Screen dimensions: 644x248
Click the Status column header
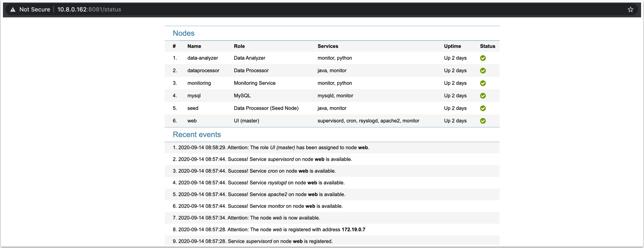pos(487,46)
